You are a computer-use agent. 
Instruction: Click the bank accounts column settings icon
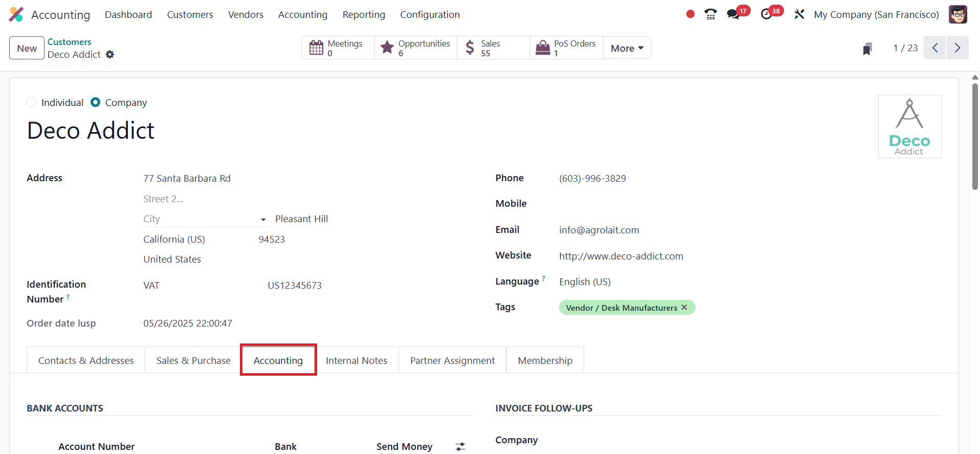(x=460, y=447)
